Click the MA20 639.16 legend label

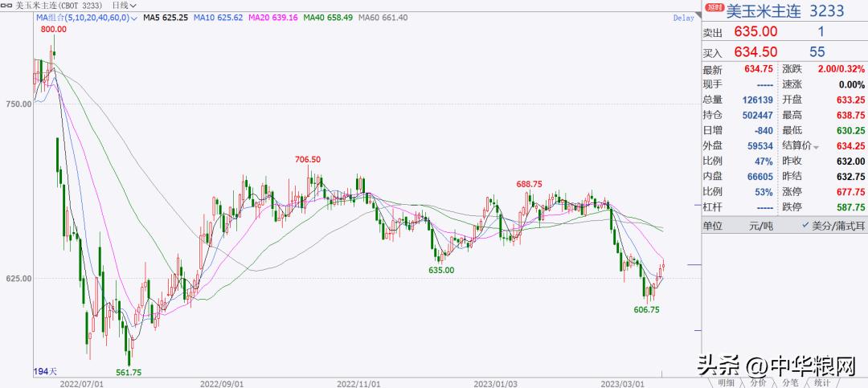pyautogui.click(x=273, y=18)
